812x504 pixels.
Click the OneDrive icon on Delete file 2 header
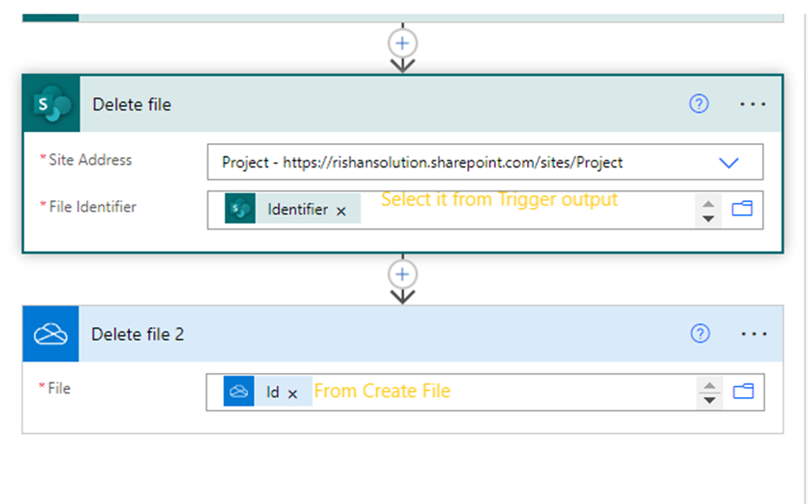coord(51,334)
